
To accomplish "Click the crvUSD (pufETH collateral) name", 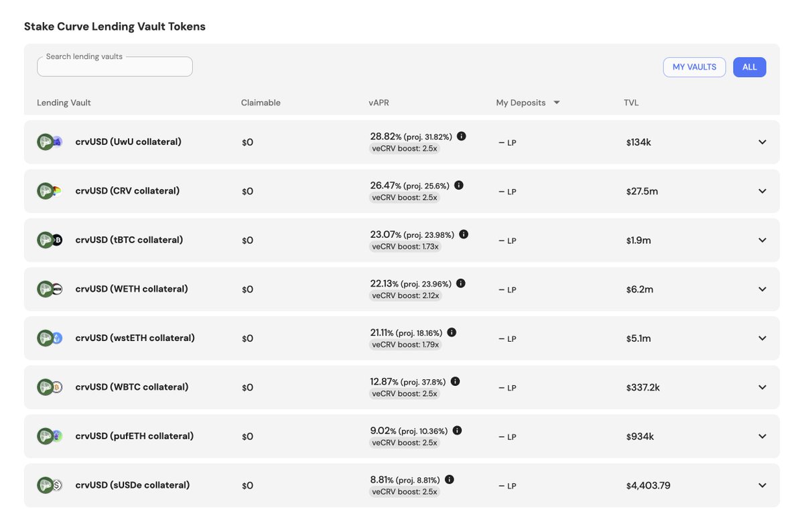I will coord(134,436).
